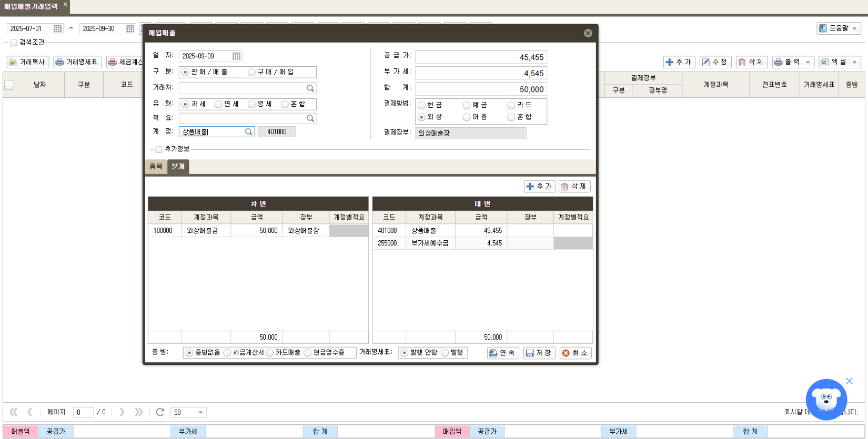The height and width of the screenshot is (439, 868).
Task: Select 혼합 type radio option
Action: pyautogui.click(x=285, y=105)
